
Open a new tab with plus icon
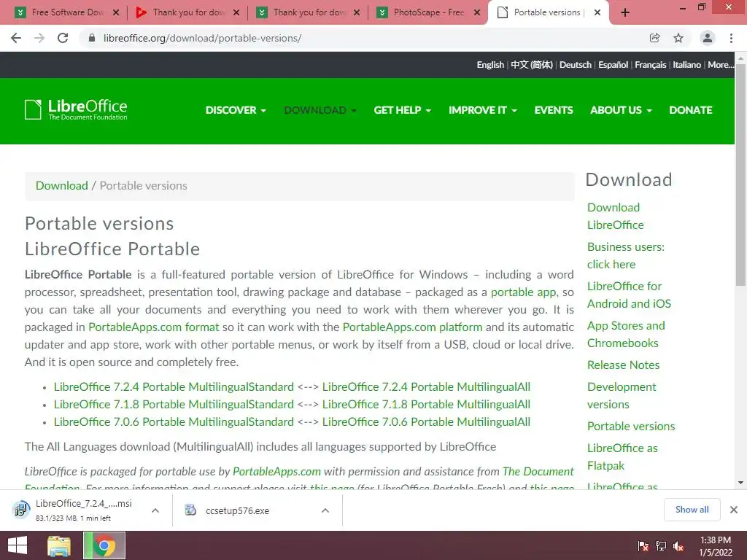pyautogui.click(x=625, y=12)
